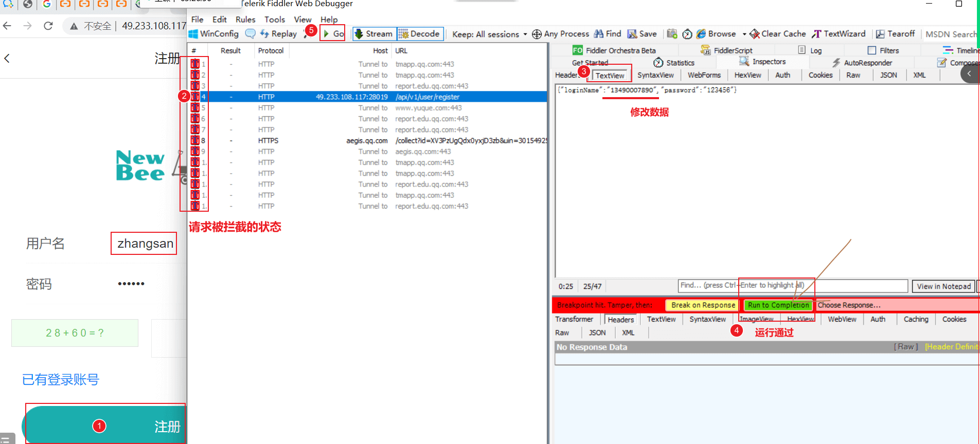Click the not-secure warning icon
Image resolution: width=980 pixels, height=444 pixels.
click(x=74, y=26)
